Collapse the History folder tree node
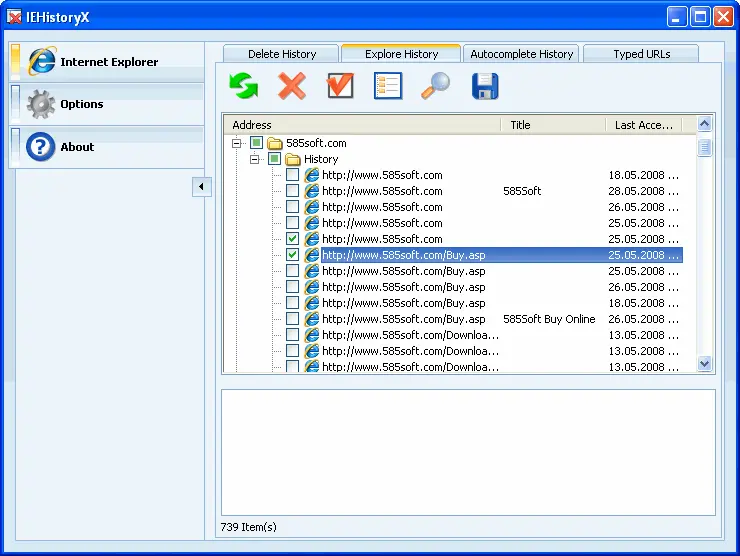Screen dimensions: 740x556 [x=255, y=159]
